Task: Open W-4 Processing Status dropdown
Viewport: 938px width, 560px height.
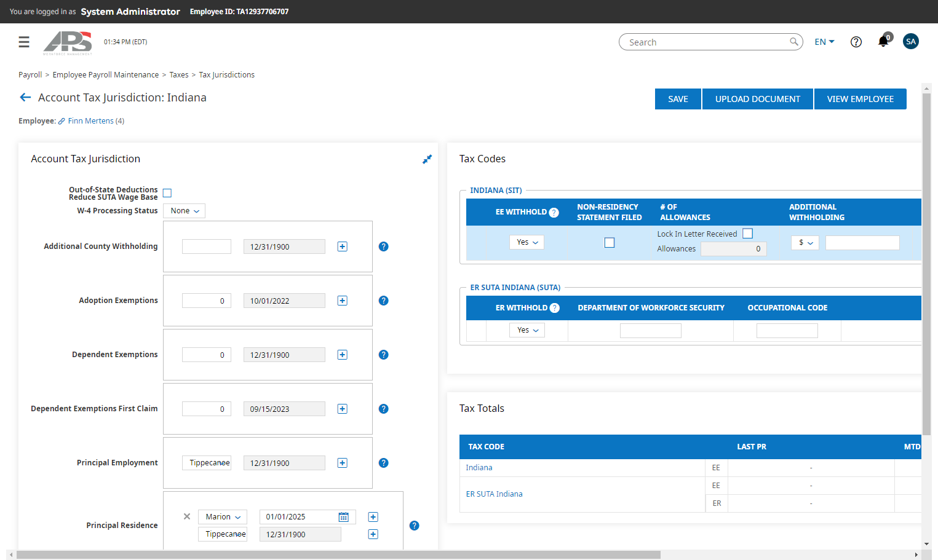Action: click(x=185, y=211)
